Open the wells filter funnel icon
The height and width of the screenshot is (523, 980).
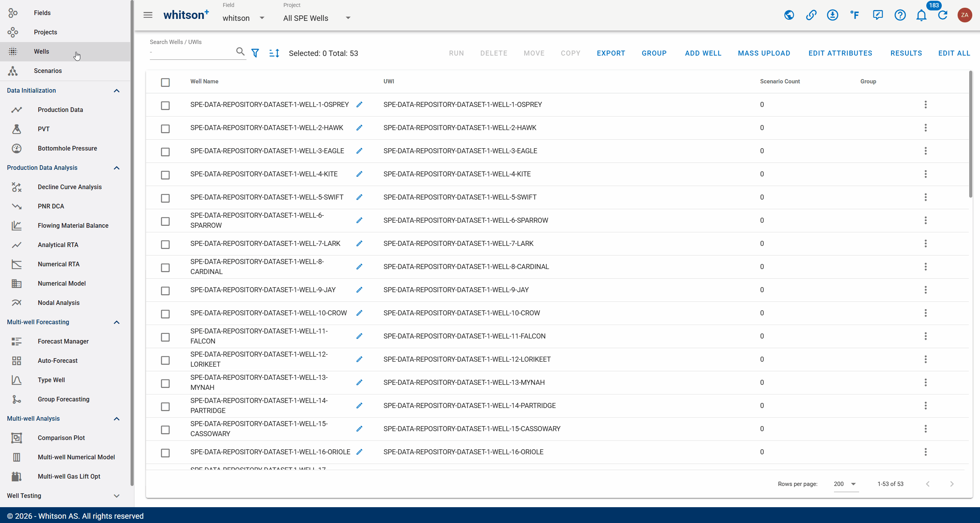[255, 53]
